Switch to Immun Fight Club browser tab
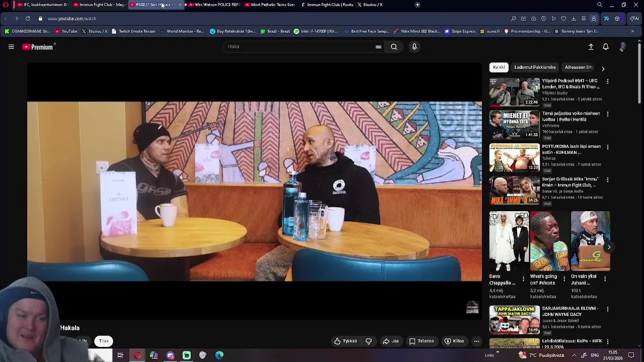 click(x=99, y=5)
